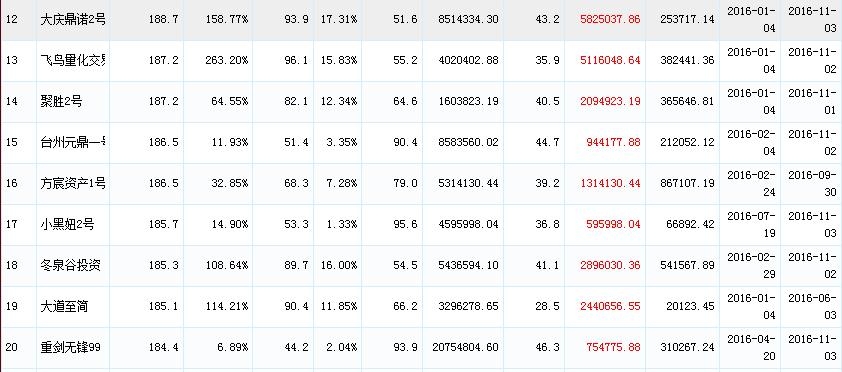
Task: Select rank 20 row number cell
Action: 11,347
